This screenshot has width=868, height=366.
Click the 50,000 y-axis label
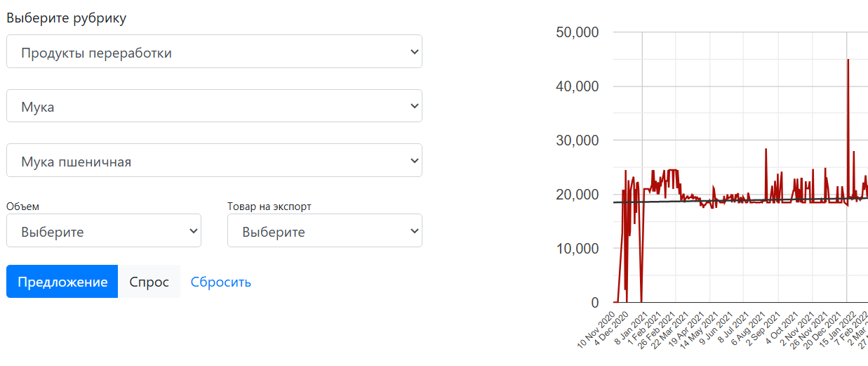pyautogui.click(x=575, y=32)
